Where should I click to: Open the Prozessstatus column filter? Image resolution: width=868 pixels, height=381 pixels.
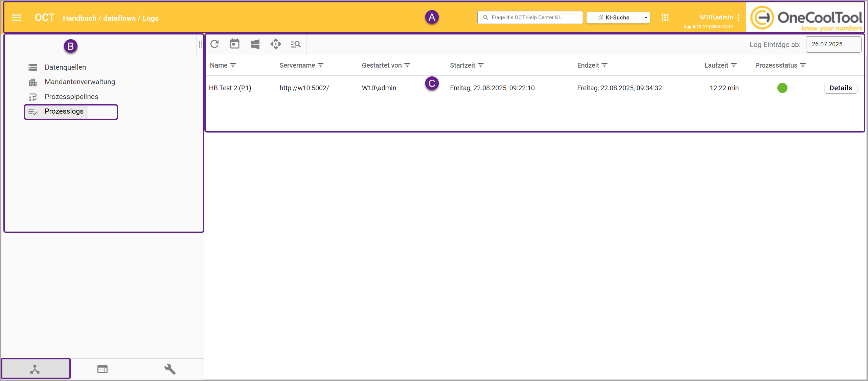[803, 65]
